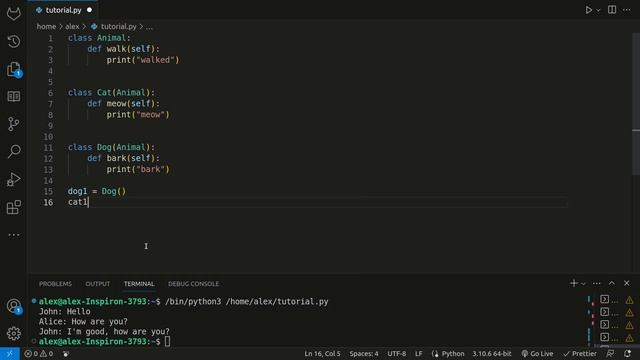Open the remote window indicator
The height and width of the screenshot is (360, 640).
point(10,354)
